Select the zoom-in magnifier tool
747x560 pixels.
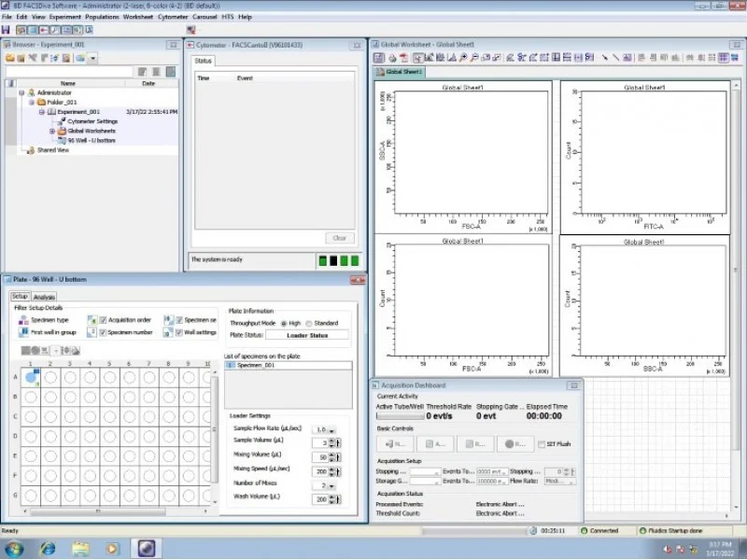pyautogui.click(x=463, y=58)
